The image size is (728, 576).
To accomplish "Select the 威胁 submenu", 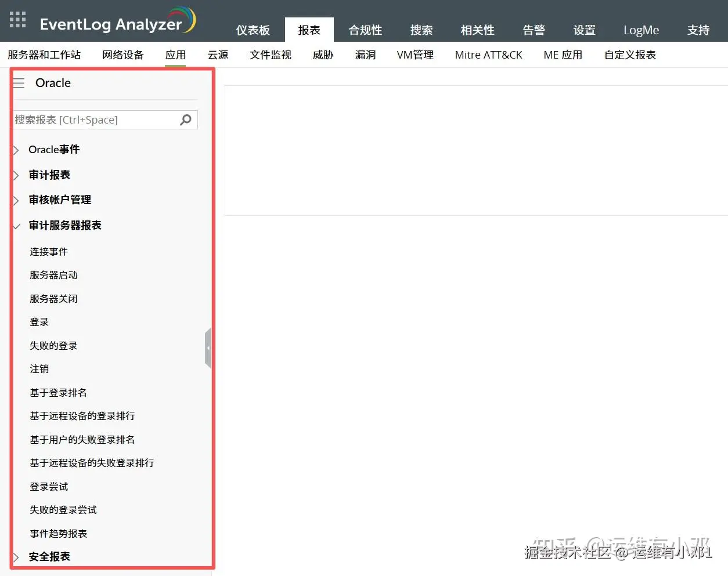I will point(323,55).
